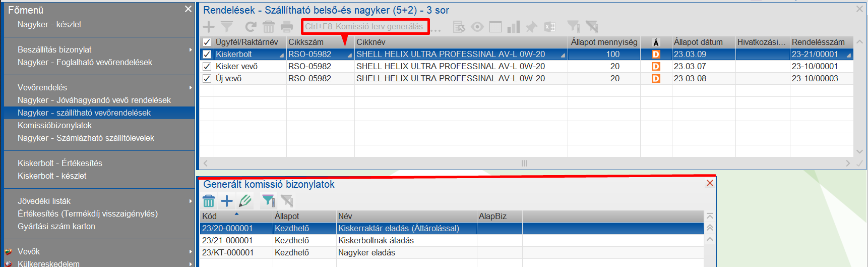Click the orange D status icon for Kiskerbolt row
The height and width of the screenshot is (267, 868).
(656, 54)
